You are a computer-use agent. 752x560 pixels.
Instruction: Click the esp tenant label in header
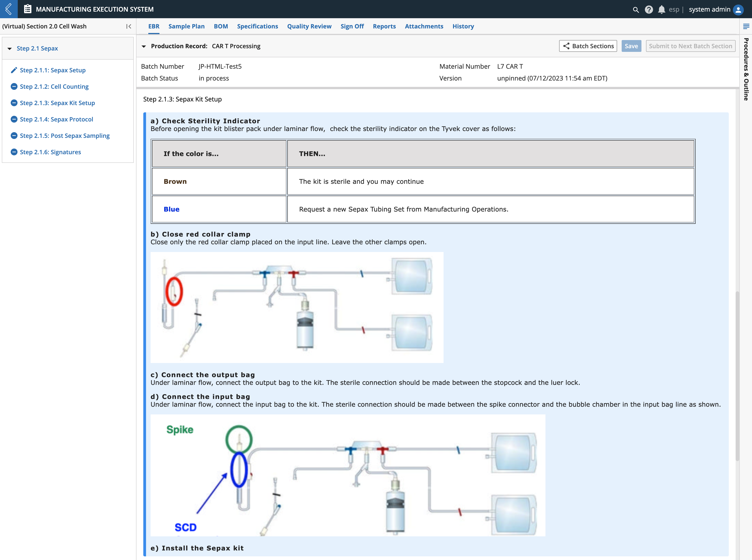pyautogui.click(x=674, y=10)
